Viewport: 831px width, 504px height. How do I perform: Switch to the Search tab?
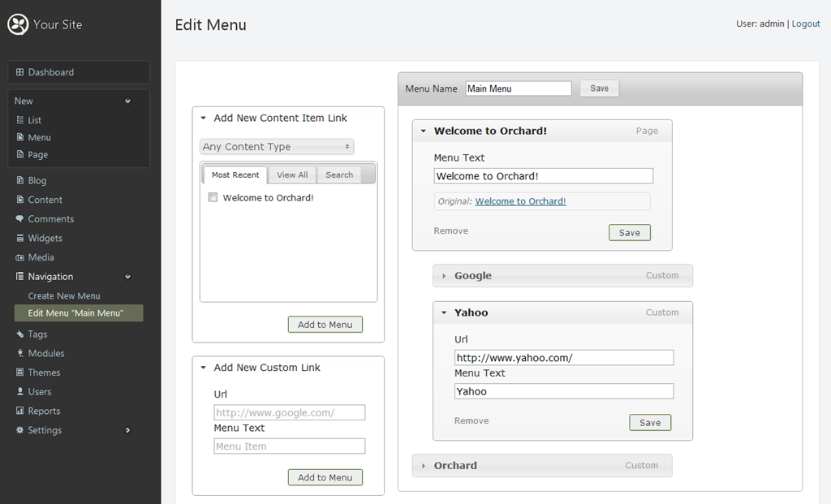[339, 174]
